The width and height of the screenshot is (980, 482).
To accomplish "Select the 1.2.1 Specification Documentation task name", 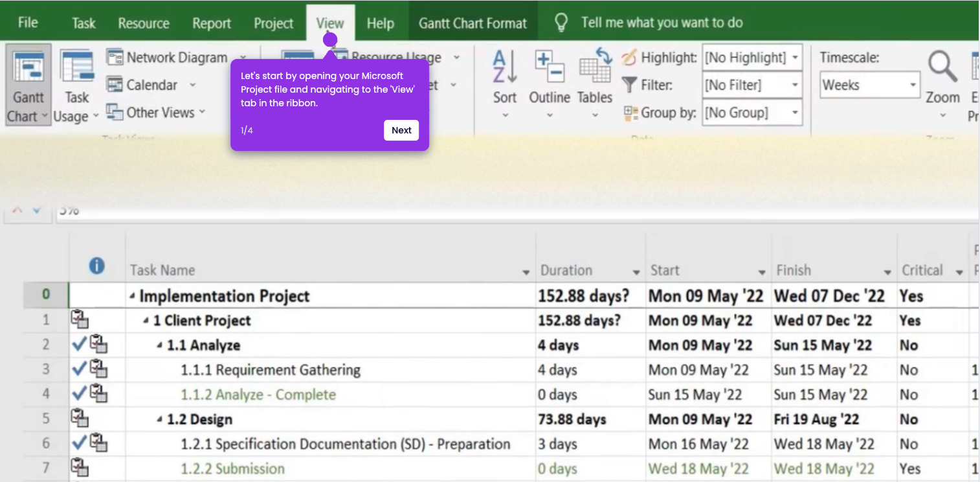I will pyautogui.click(x=346, y=444).
